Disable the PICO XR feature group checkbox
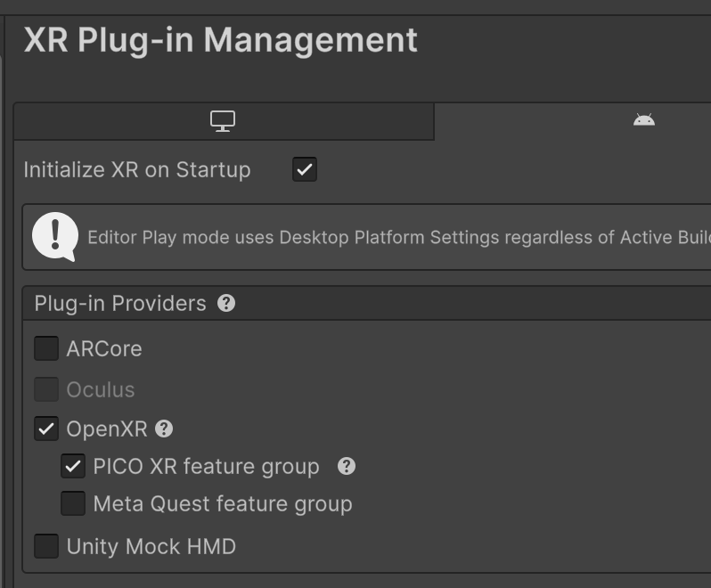Viewport: 711px width, 588px height. (x=73, y=466)
